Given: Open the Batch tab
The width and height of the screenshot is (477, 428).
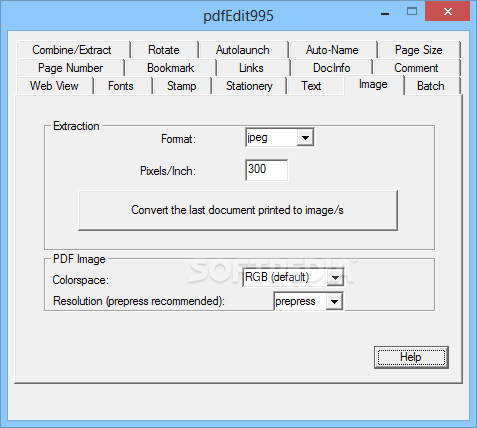Looking at the screenshot, I should [x=432, y=86].
